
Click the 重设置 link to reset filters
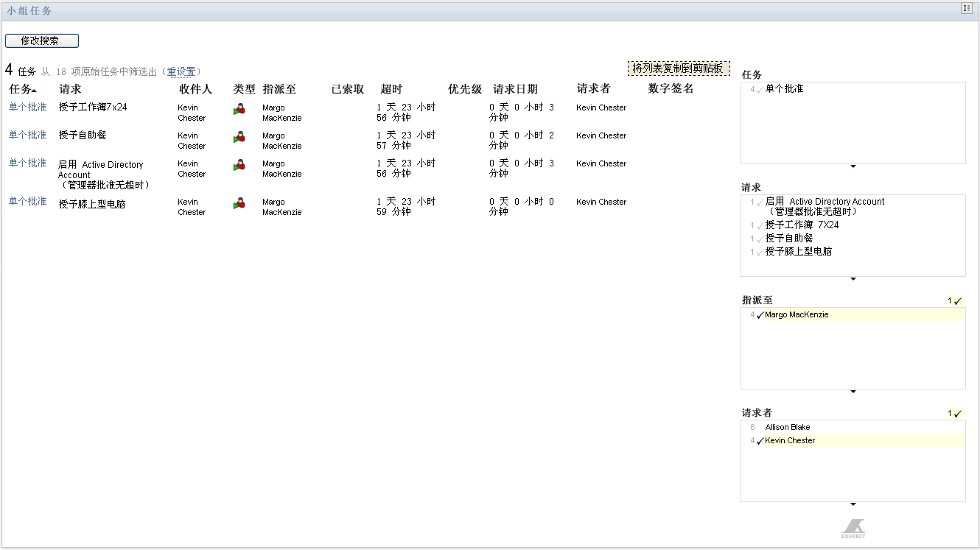(181, 71)
